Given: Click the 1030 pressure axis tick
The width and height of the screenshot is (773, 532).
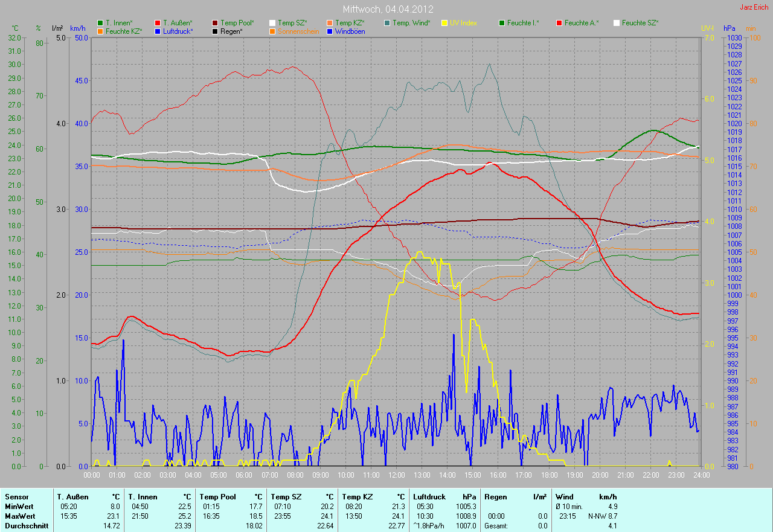Looking at the screenshot, I should pyautogui.click(x=734, y=37).
